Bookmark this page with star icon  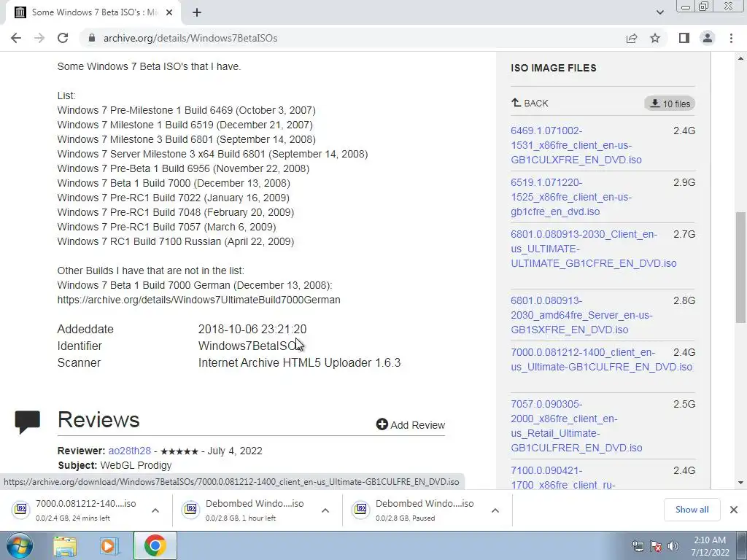pos(655,38)
